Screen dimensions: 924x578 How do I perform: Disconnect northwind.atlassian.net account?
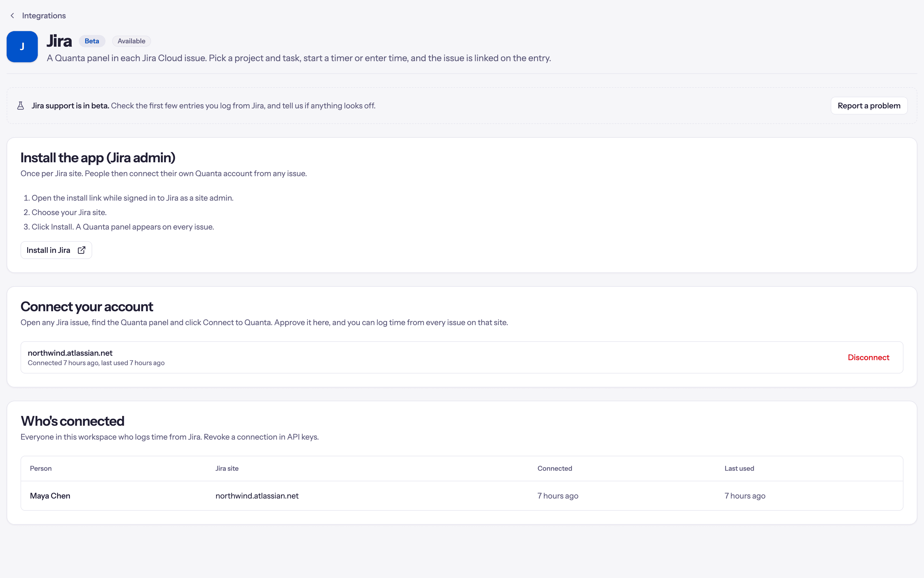(868, 357)
